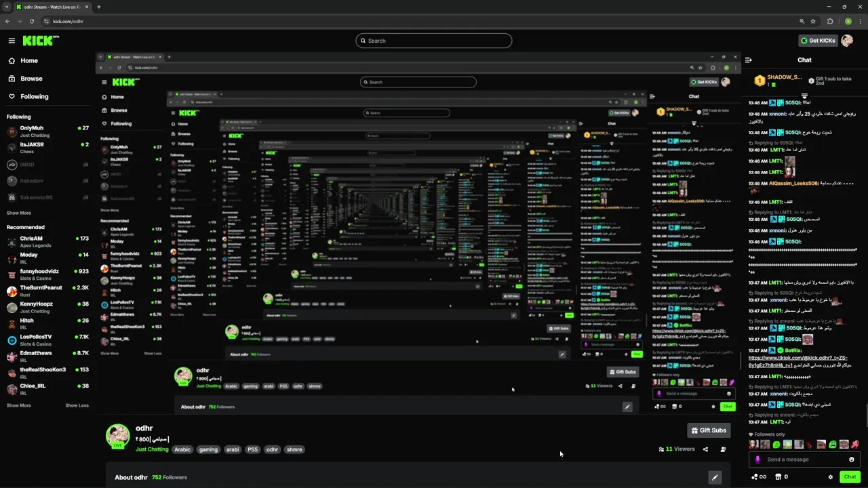Click odhr's LIVE channel avatar
Screen dimensions: 868x488
pyautogui.click(x=118, y=436)
